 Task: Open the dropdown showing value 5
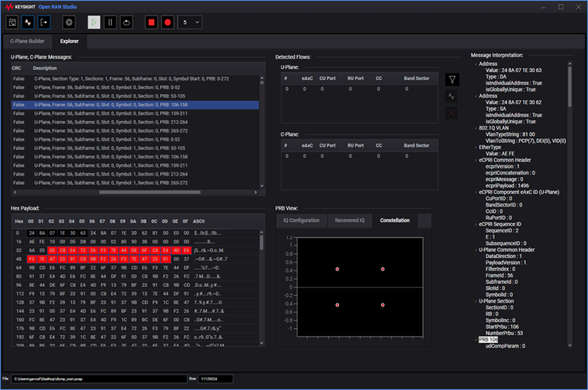(x=190, y=22)
